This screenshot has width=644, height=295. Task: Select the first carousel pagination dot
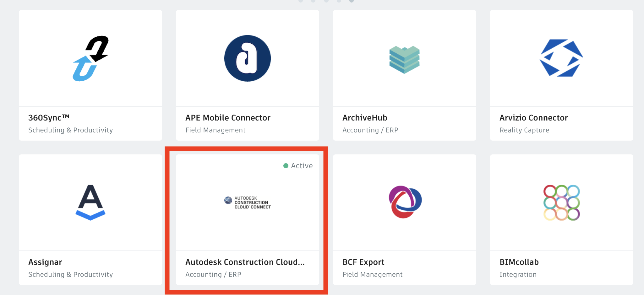coord(300,2)
